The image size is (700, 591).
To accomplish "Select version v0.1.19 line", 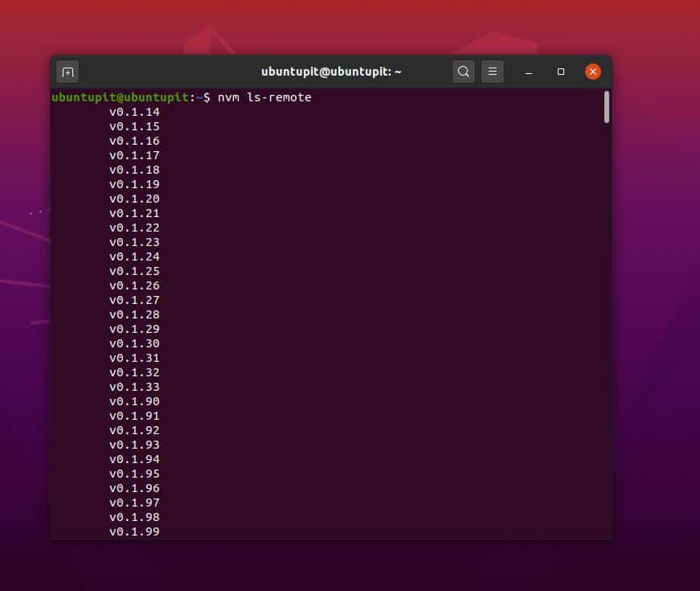I will click(134, 184).
